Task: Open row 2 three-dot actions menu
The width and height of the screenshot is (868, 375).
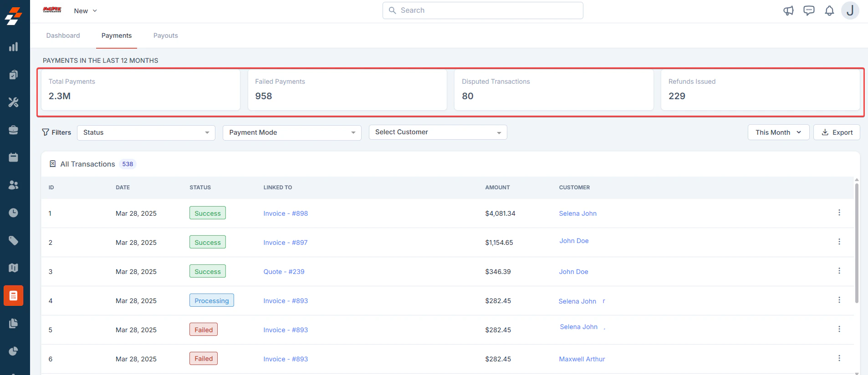Action: pyautogui.click(x=839, y=242)
